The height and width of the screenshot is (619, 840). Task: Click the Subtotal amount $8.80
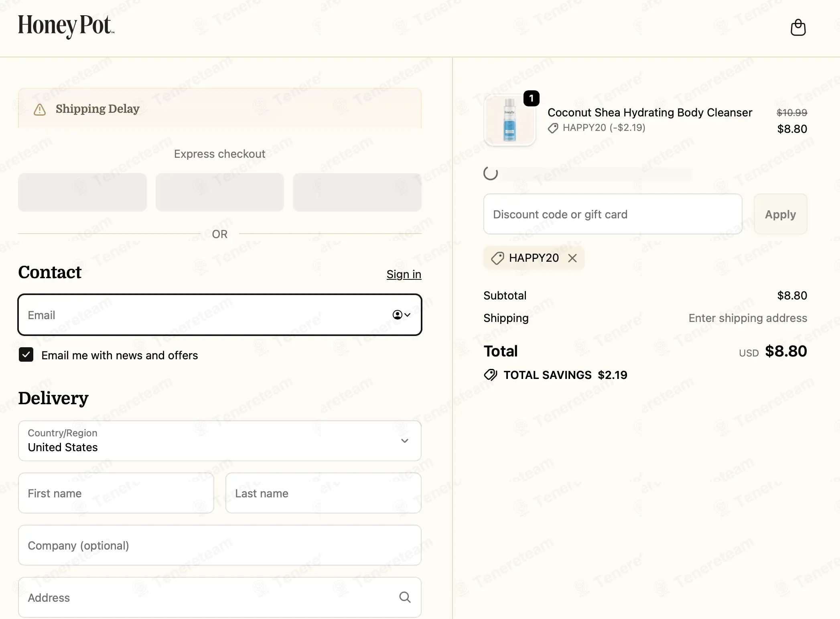[x=792, y=295]
